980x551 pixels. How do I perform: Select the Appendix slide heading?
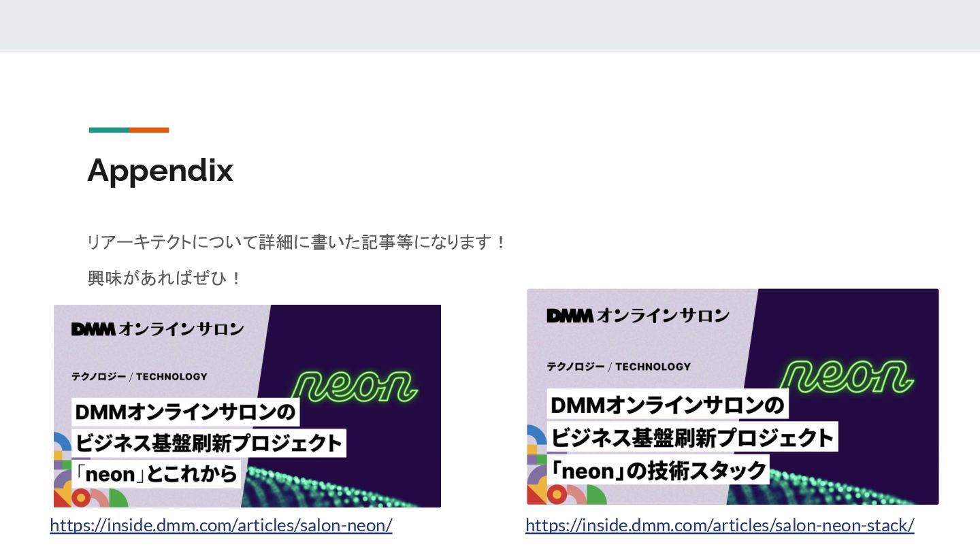click(x=161, y=170)
